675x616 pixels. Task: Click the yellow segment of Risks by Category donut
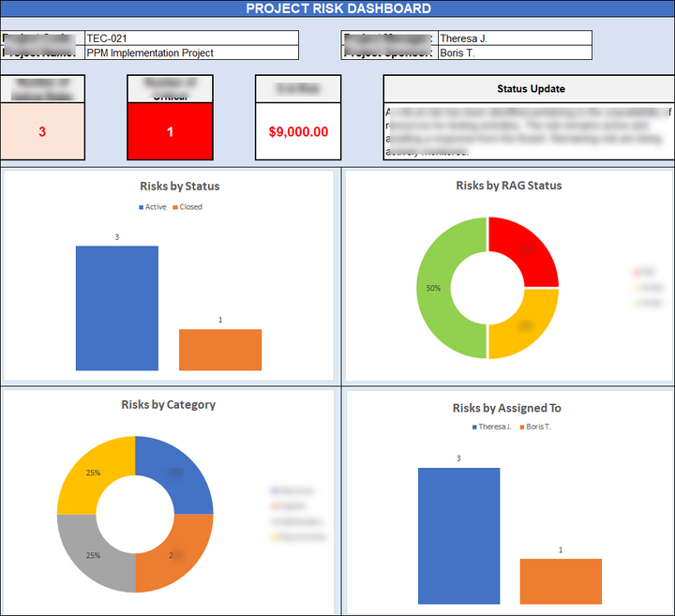click(87, 472)
